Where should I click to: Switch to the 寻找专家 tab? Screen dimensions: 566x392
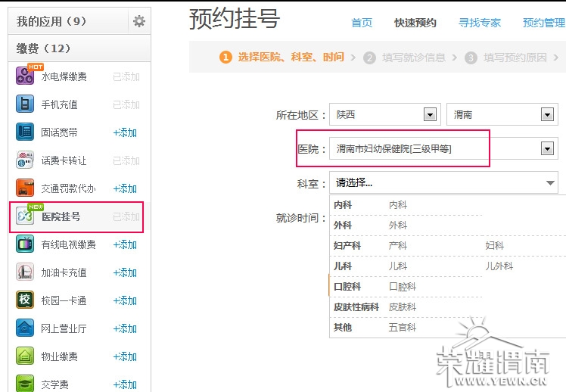point(480,23)
